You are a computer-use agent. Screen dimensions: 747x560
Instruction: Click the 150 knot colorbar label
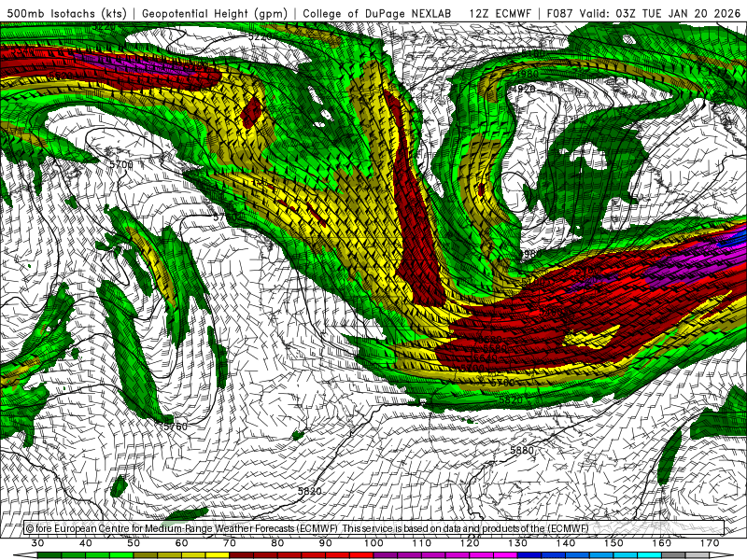pyautogui.click(x=613, y=543)
